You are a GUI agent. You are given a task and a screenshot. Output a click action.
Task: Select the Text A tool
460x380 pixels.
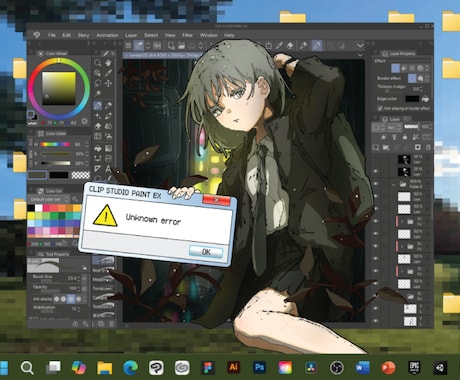click(x=108, y=169)
